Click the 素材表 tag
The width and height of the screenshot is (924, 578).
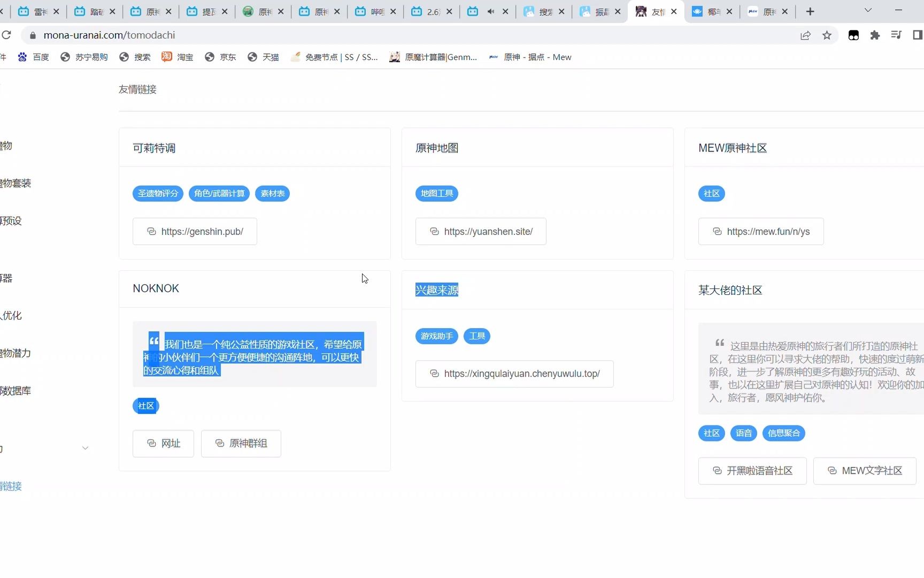tap(272, 193)
